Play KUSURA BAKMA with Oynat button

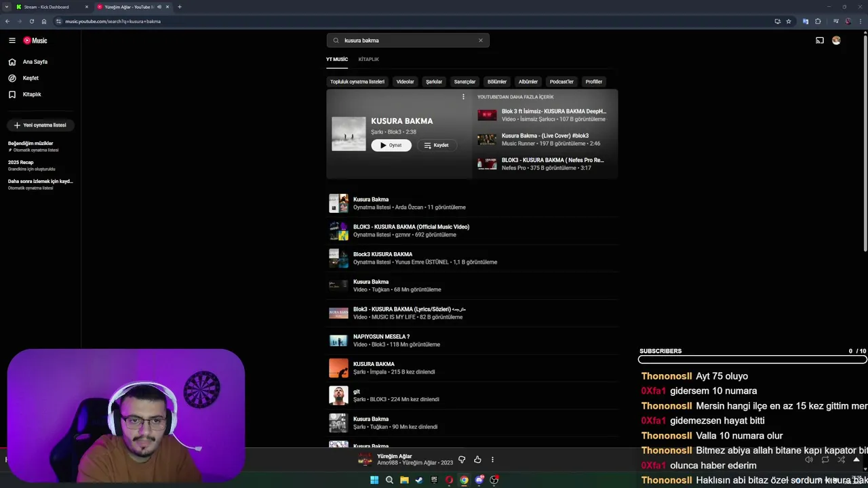391,145
